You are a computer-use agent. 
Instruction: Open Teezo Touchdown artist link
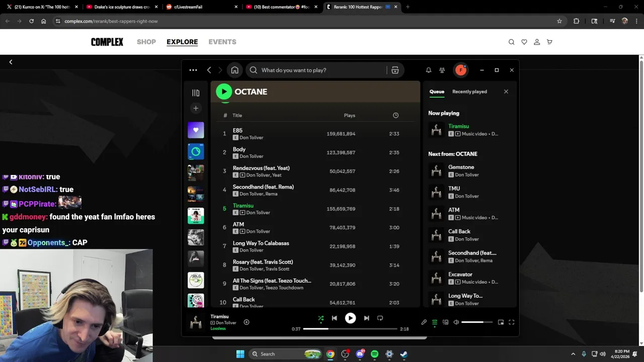pyautogui.click(x=284, y=288)
